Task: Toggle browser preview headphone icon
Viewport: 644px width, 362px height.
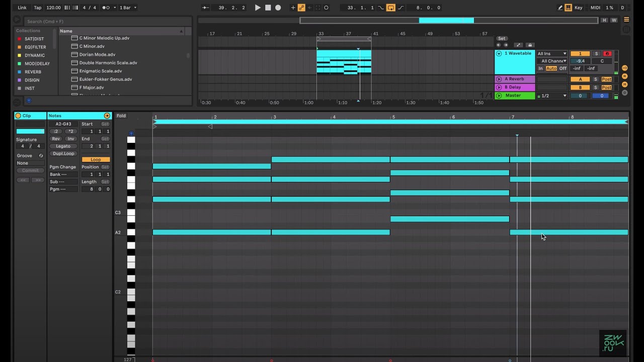Action: [29, 101]
